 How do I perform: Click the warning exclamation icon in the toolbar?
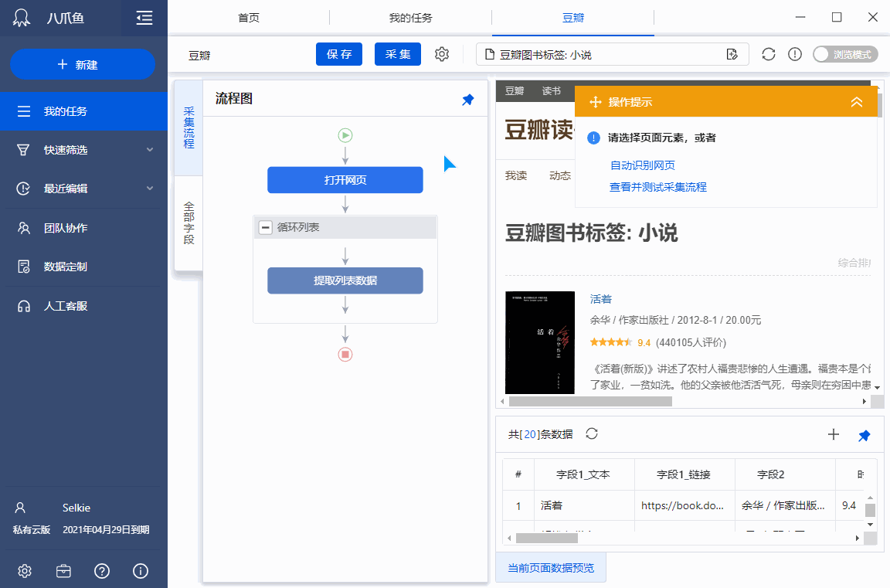794,54
